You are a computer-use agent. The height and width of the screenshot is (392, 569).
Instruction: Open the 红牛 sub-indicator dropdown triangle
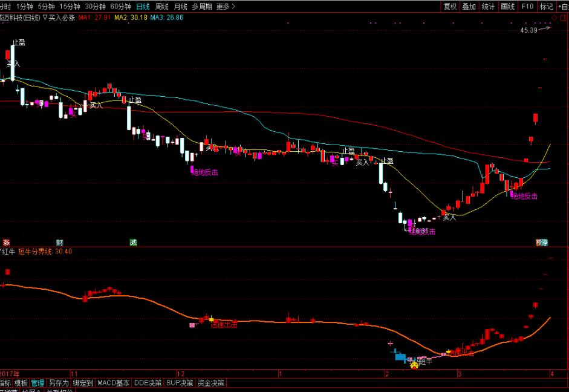pos(1,251)
